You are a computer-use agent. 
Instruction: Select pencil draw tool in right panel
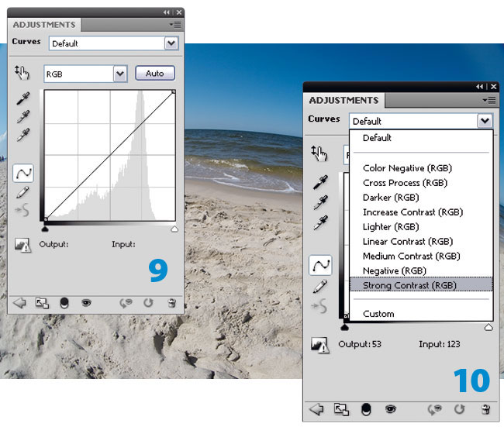319,287
